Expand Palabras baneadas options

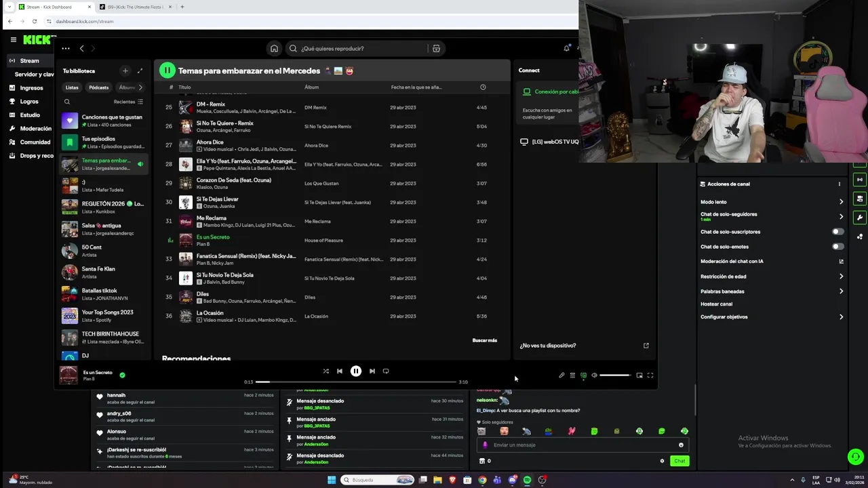tap(841, 291)
